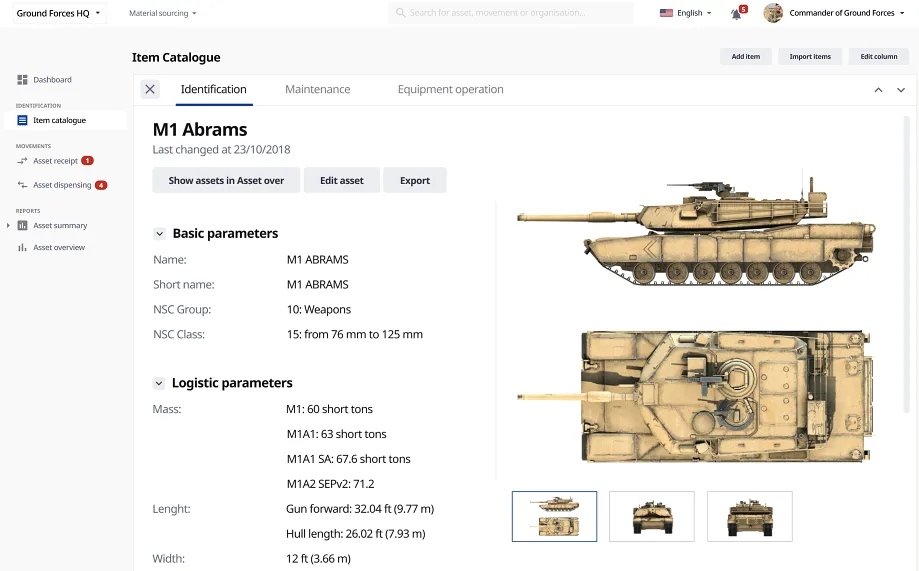Click the Item catalogue list icon

pos(22,120)
